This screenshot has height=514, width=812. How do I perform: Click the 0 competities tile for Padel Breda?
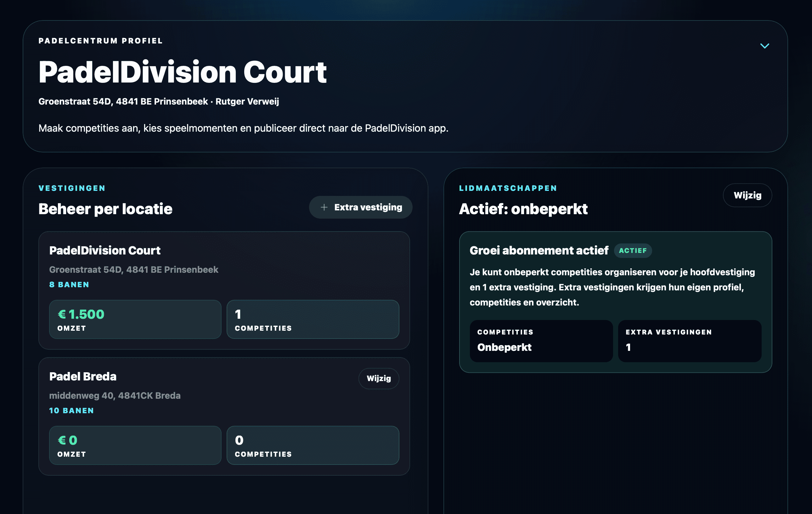(x=313, y=445)
